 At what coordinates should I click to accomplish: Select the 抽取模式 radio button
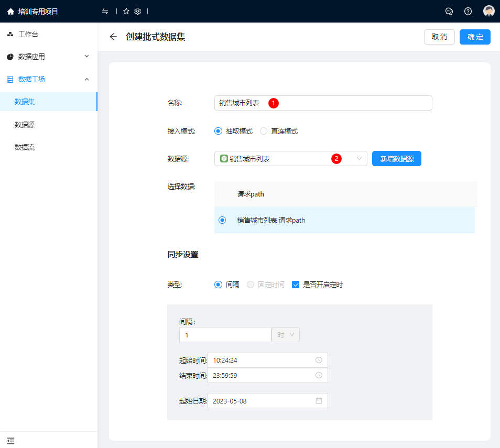219,132
